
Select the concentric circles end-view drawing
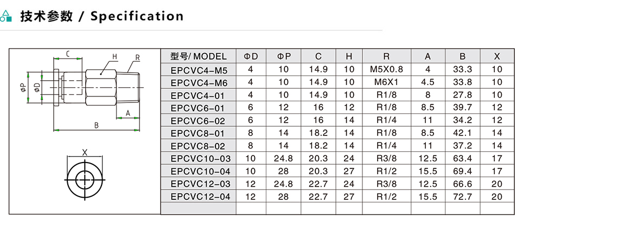click(x=85, y=178)
